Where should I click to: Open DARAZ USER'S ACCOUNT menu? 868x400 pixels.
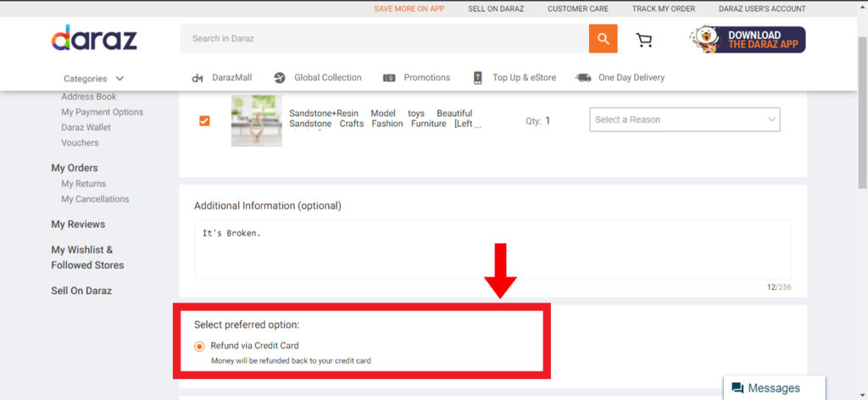[762, 8]
